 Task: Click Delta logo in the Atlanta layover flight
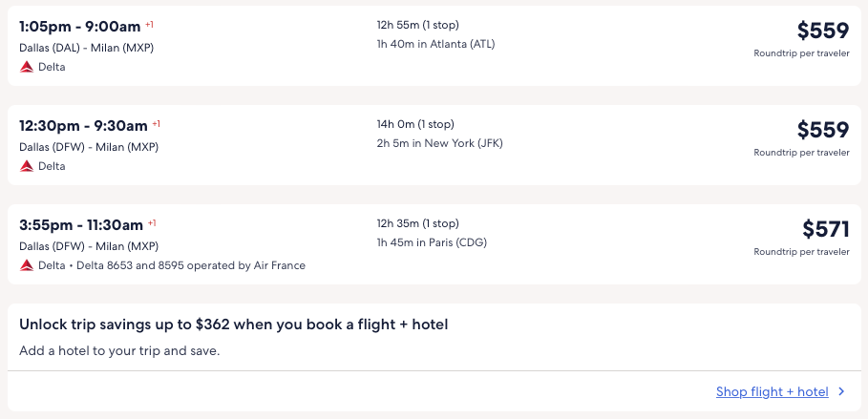pyautogui.click(x=27, y=67)
